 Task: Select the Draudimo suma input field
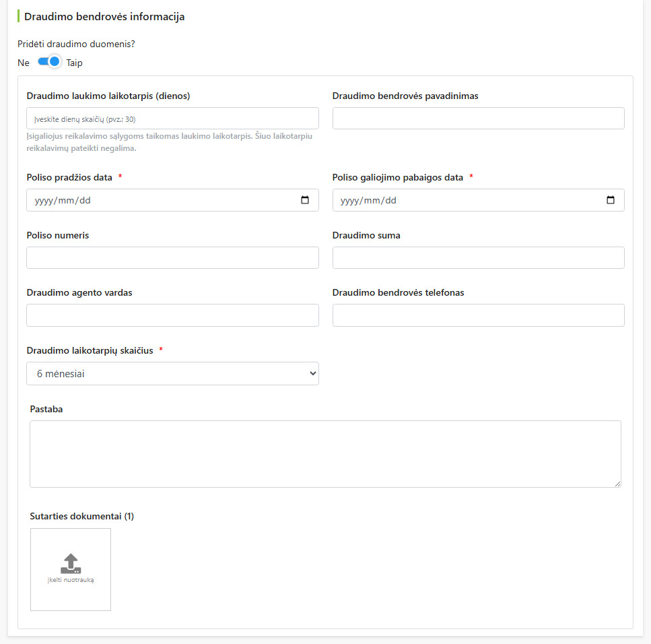click(x=478, y=257)
